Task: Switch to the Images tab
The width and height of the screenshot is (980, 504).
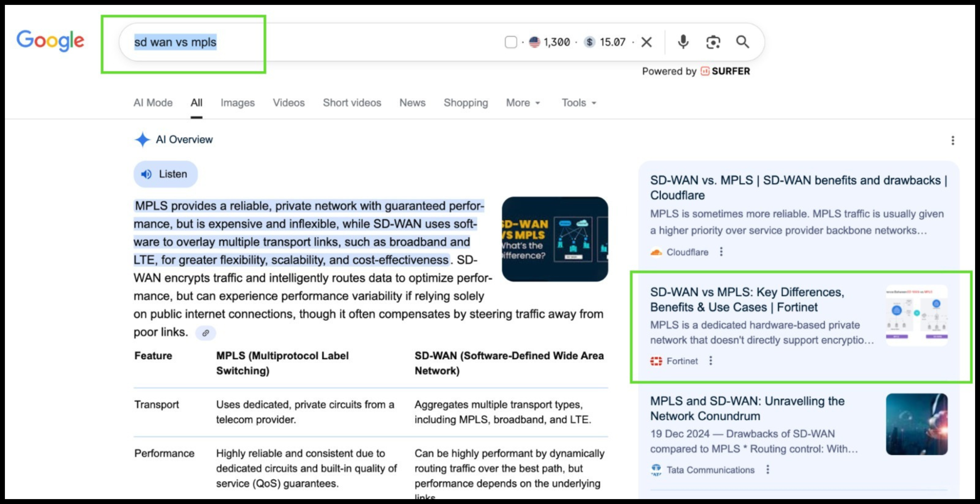Action: point(237,103)
